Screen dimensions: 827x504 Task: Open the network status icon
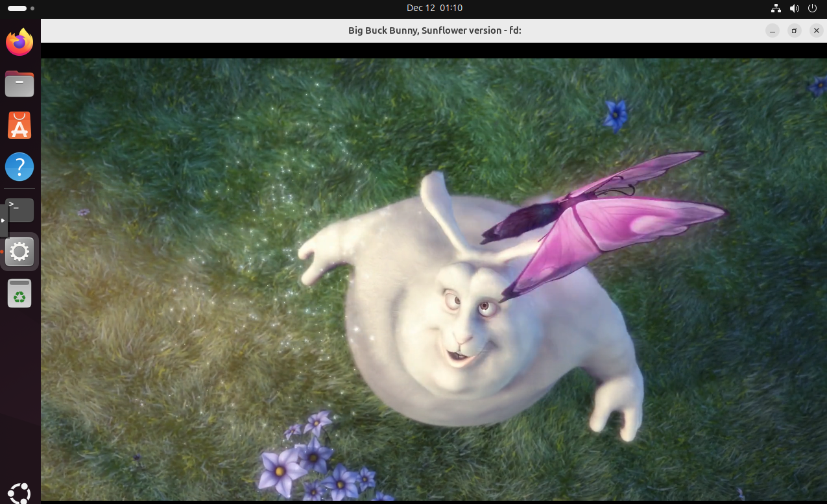[776, 8]
